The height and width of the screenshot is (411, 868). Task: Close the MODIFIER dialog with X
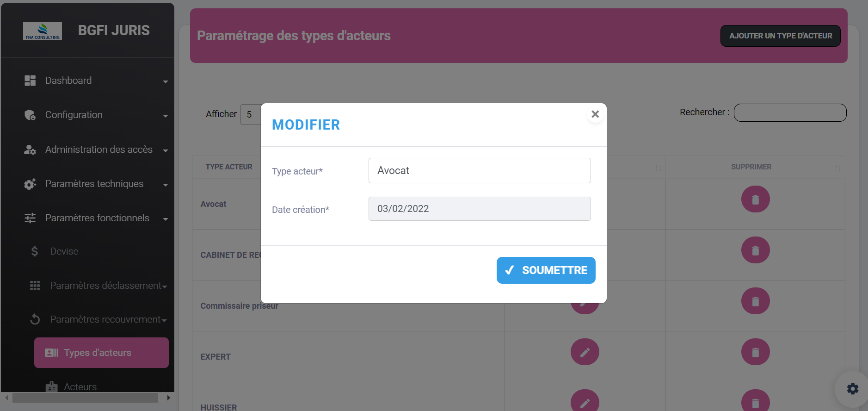pyautogui.click(x=595, y=114)
